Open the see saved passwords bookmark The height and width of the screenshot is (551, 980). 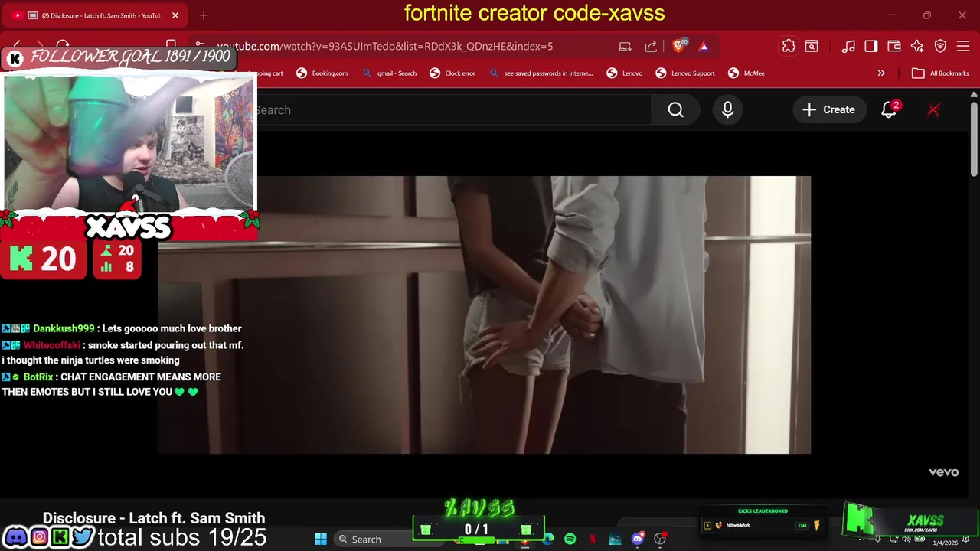tap(541, 73)
